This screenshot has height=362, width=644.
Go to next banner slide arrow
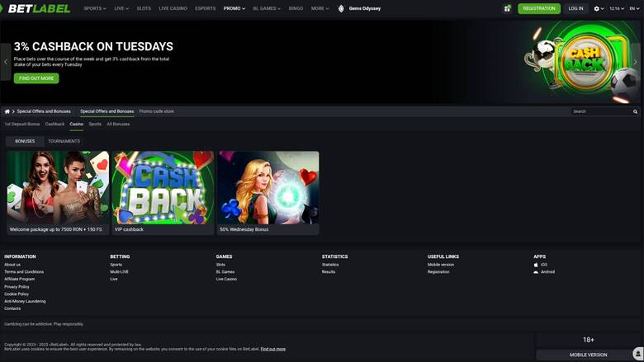pyautogui.click(x=636, y=62)
